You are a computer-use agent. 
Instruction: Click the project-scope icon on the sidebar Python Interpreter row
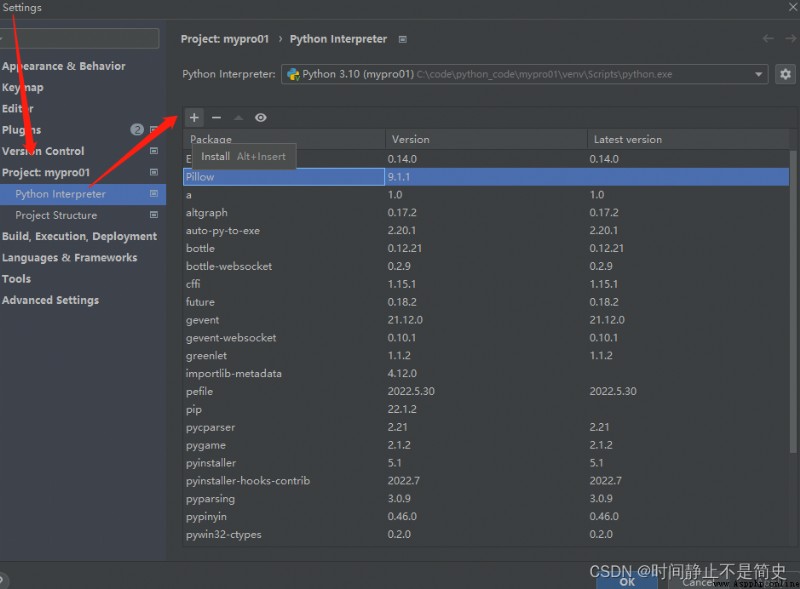click(154, 194)
